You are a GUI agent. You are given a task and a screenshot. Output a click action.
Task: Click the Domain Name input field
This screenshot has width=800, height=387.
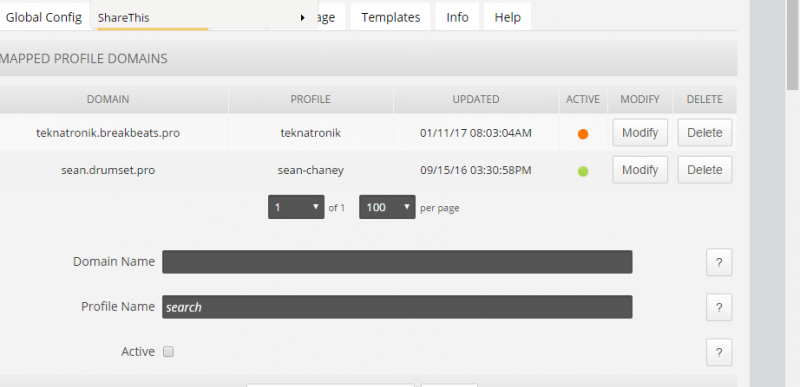[x=397, y=262]
